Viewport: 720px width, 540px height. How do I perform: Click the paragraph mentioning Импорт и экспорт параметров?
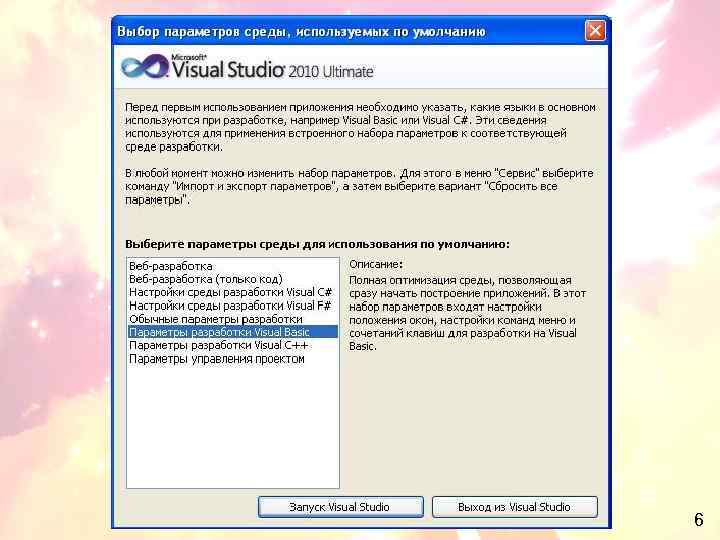point(359,186)
